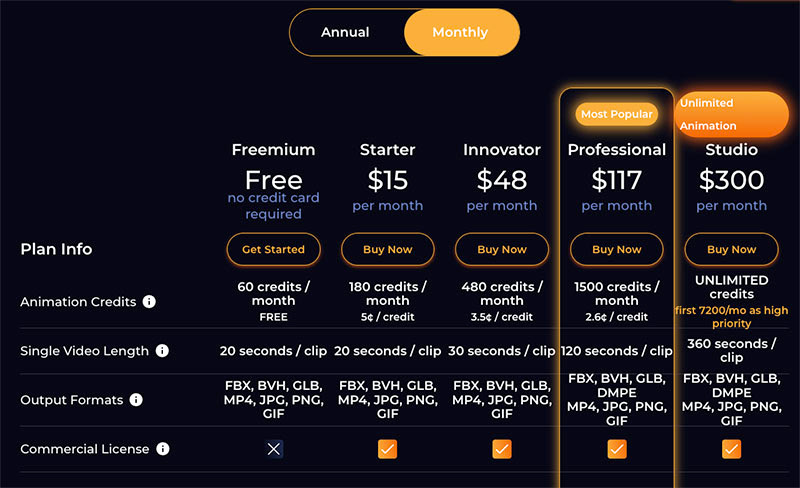Click Freemium's commercial license X icon

click(x=274, y=449)
